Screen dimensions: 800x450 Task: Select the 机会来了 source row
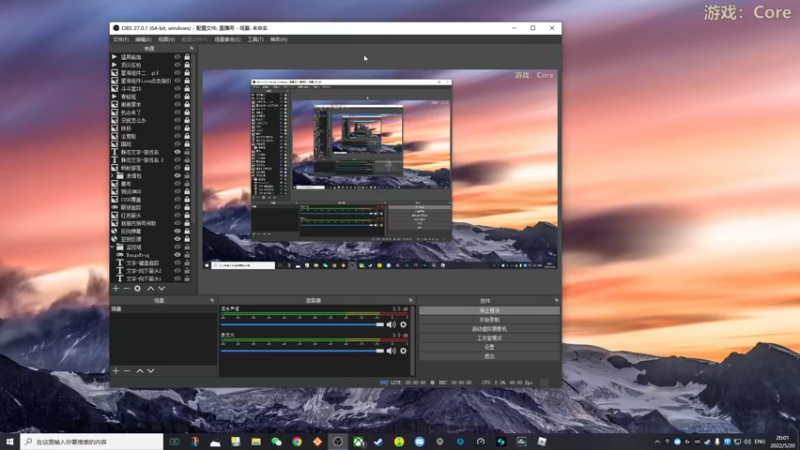pos(152,112)
